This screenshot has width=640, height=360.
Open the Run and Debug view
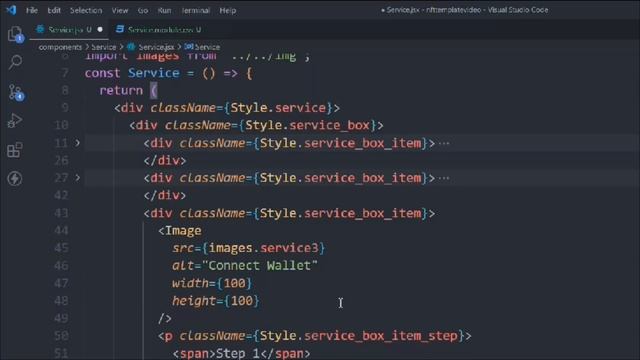(15, 121)
